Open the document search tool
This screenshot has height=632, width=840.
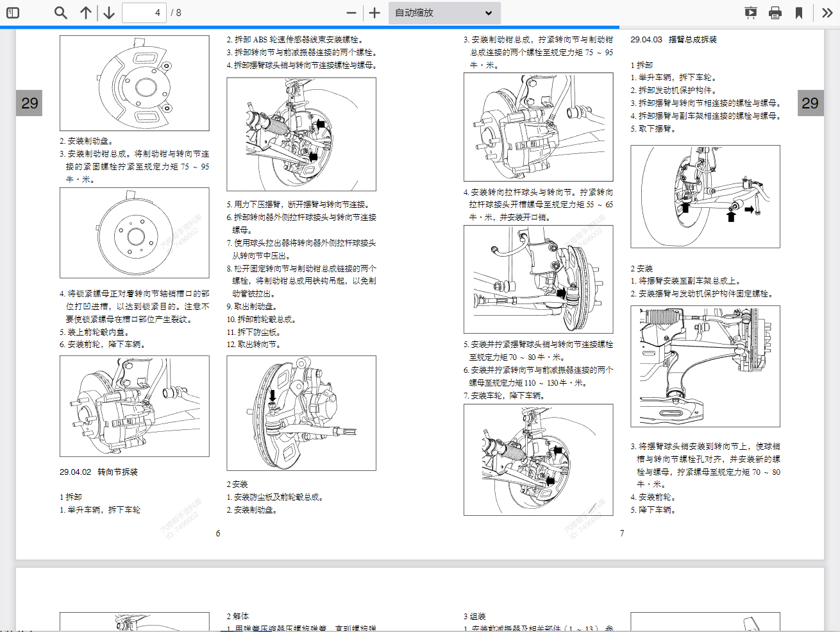(60, 12)
